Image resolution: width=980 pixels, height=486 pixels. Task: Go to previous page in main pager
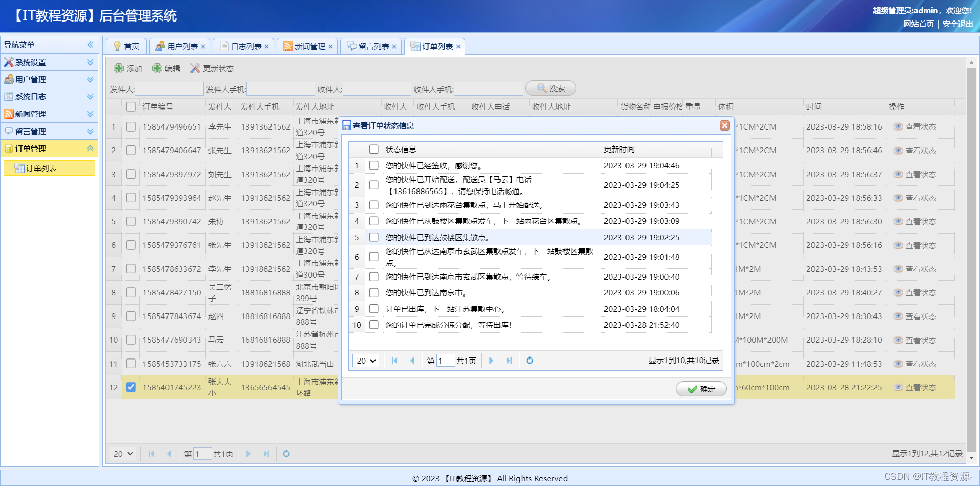pos(169,454)
